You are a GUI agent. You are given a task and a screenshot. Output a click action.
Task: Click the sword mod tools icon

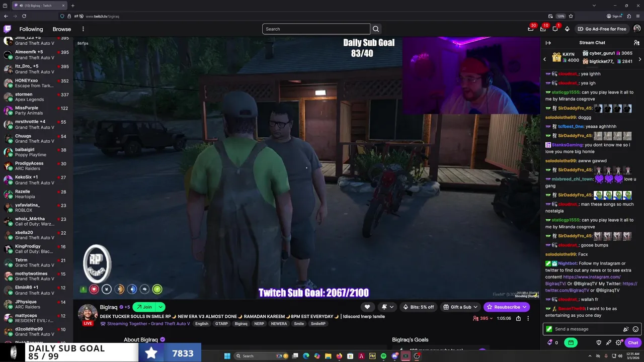(608, 342)
